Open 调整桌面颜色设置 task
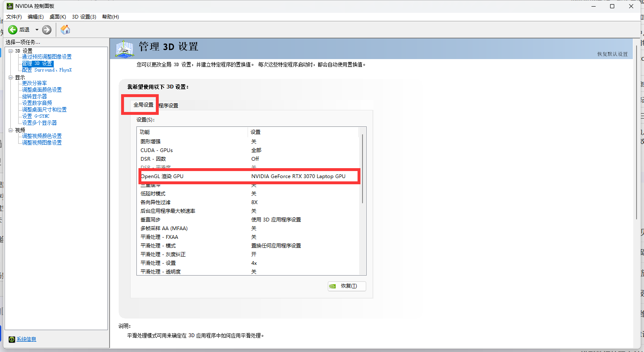Screen dimensions: 644x352 pyautogui.click(x=42, y=90)
